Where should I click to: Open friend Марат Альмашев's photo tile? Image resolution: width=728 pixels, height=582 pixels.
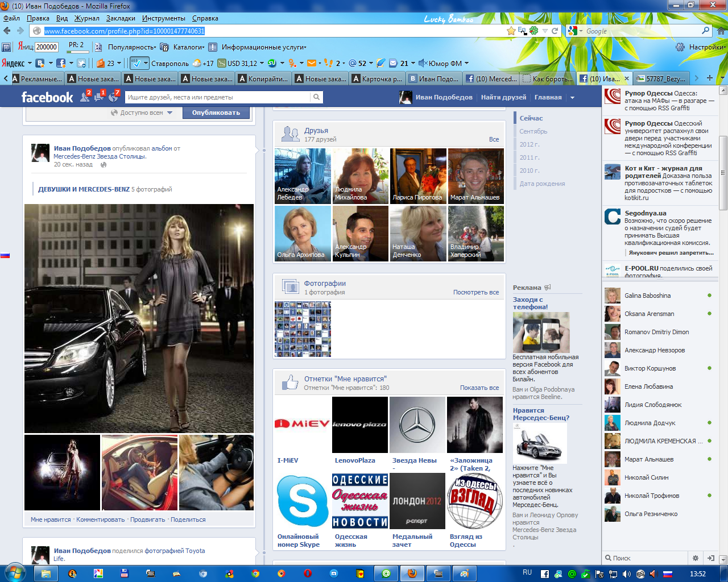[x=475, y=176]
